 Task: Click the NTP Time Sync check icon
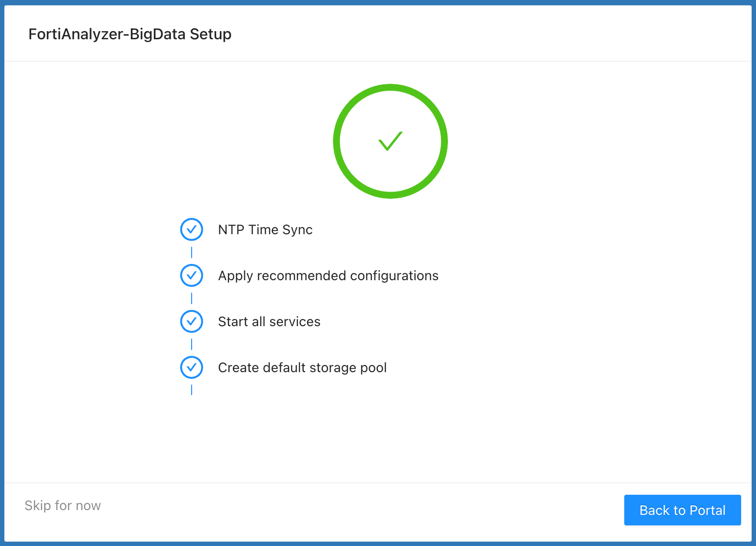pos(192,229)
